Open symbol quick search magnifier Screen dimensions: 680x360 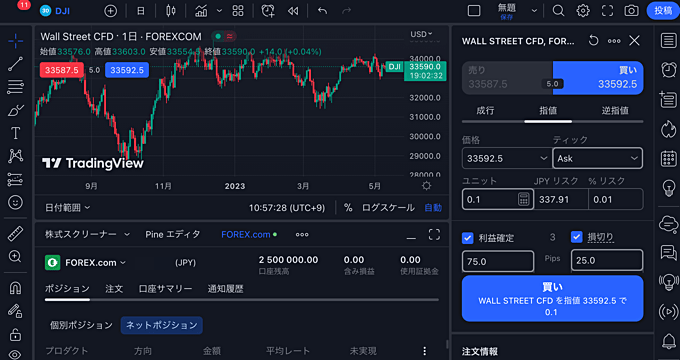[x=559, y=11]
